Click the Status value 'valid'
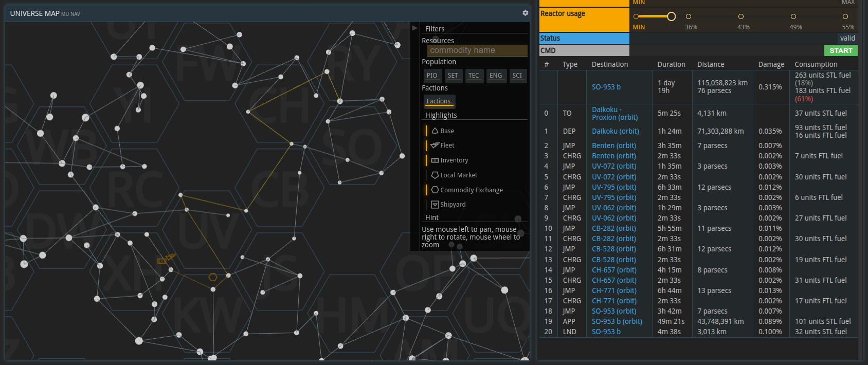 [847, 38]
